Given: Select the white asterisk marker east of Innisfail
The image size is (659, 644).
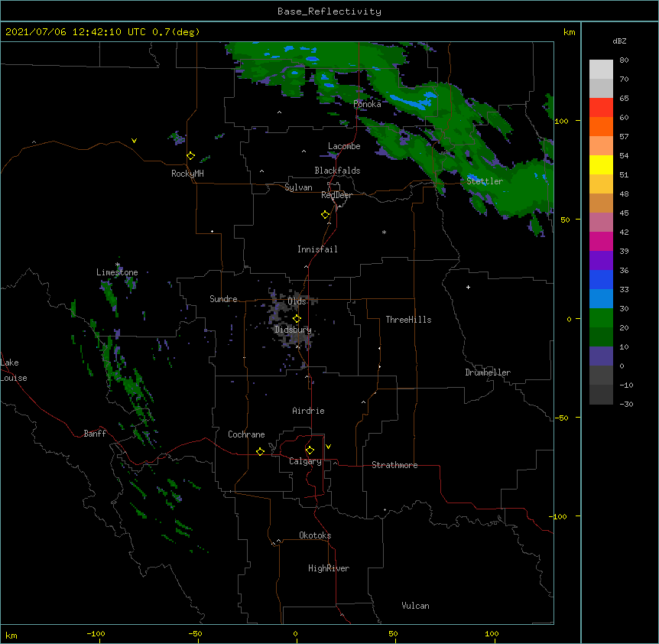Looking at the screenshot, I should point(384,232).
